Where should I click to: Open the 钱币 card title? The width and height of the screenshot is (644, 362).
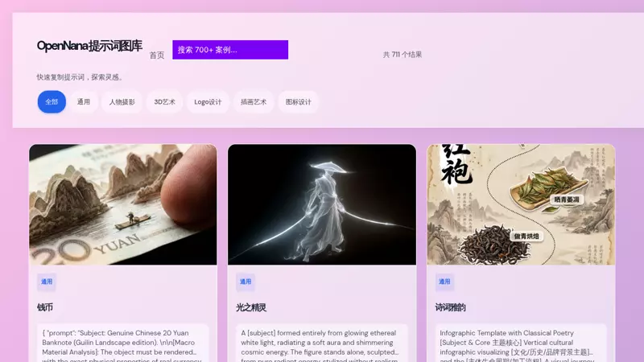(45, 307)
